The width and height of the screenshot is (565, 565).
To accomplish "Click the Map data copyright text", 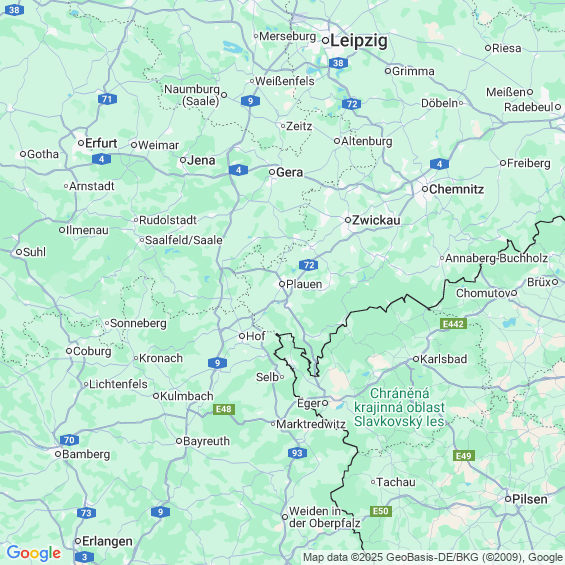I will [x=433, y=557].
